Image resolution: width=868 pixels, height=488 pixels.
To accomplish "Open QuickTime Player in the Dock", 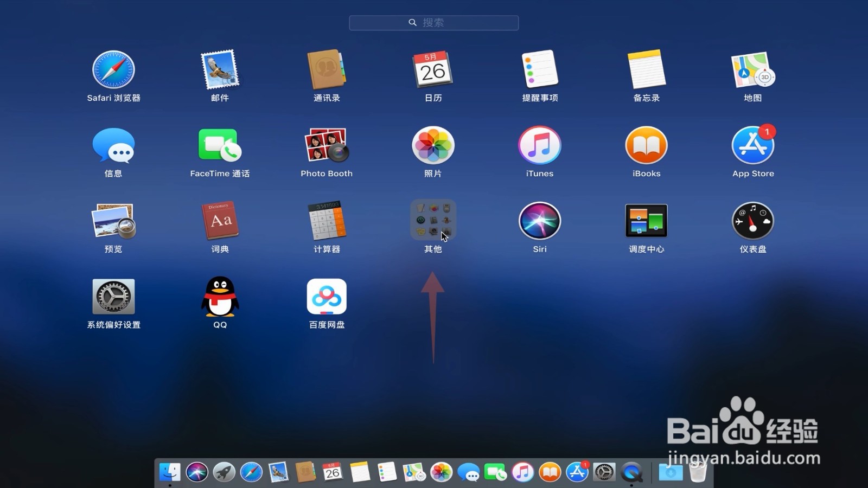I will 631,472.
